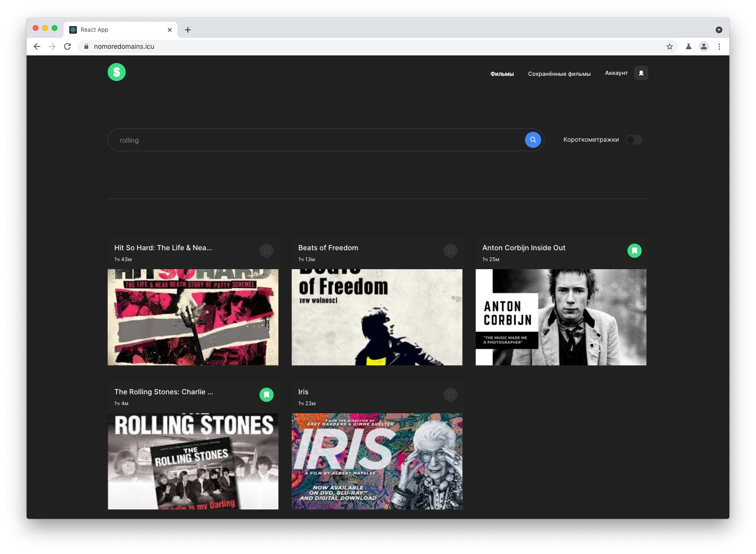Open the account profile icon

pos(641,73)
